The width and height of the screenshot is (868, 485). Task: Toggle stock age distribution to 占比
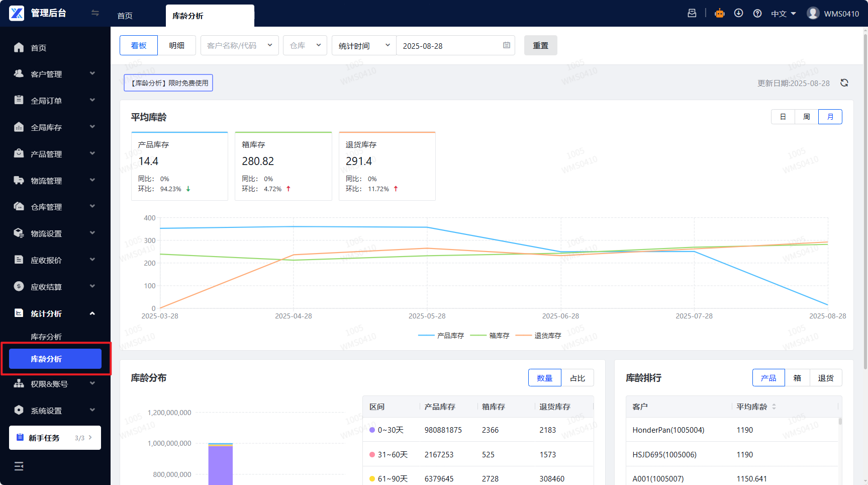(577, 378)
